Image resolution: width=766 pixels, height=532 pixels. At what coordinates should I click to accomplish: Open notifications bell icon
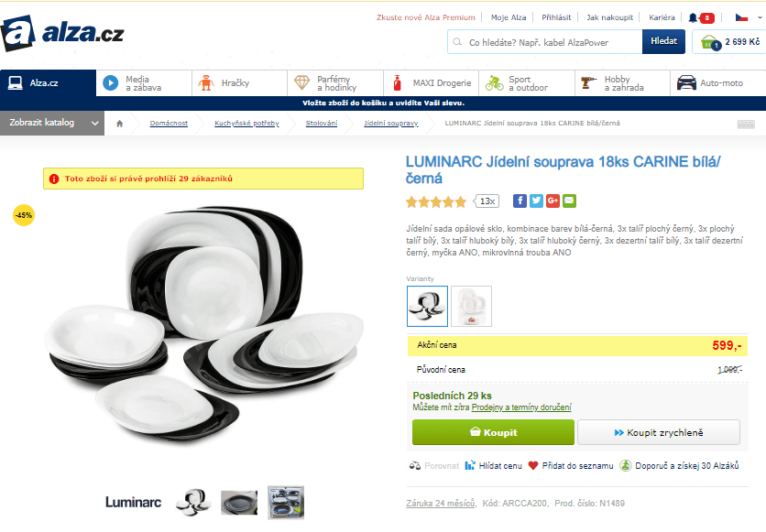point(693,17)
